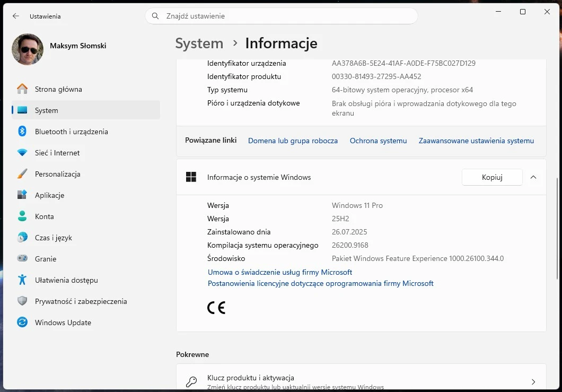The image size is (562, 392).
Task: Click the search magnifier icon
Action: 155,16
